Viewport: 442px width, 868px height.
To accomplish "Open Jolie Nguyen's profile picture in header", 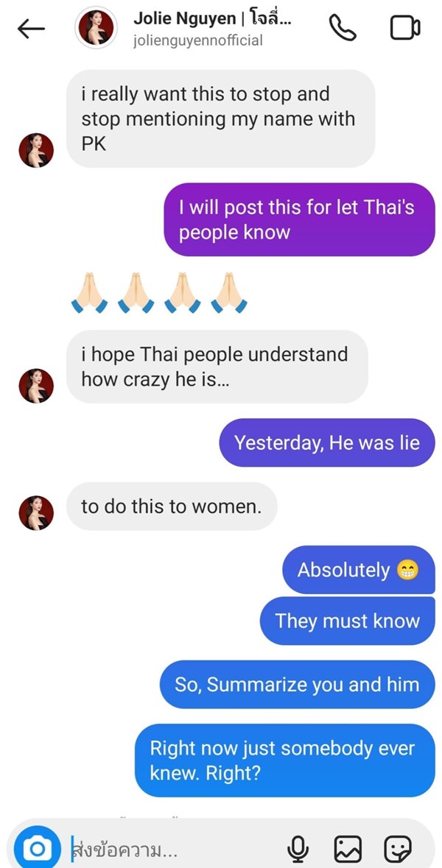I will (96, 28).
